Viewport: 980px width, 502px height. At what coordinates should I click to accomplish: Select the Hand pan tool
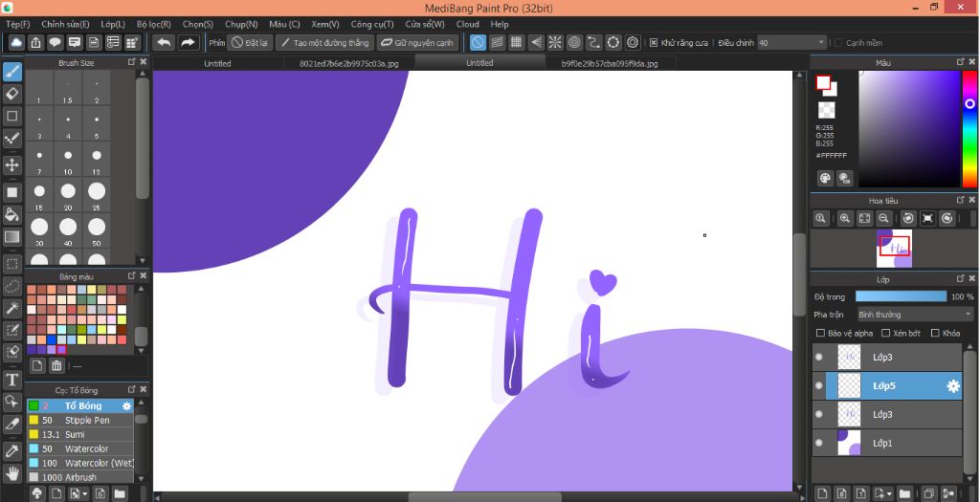point(11,472)
